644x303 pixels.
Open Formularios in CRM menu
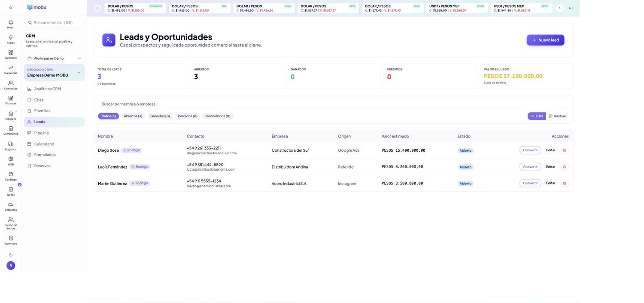tap(54, 155)
